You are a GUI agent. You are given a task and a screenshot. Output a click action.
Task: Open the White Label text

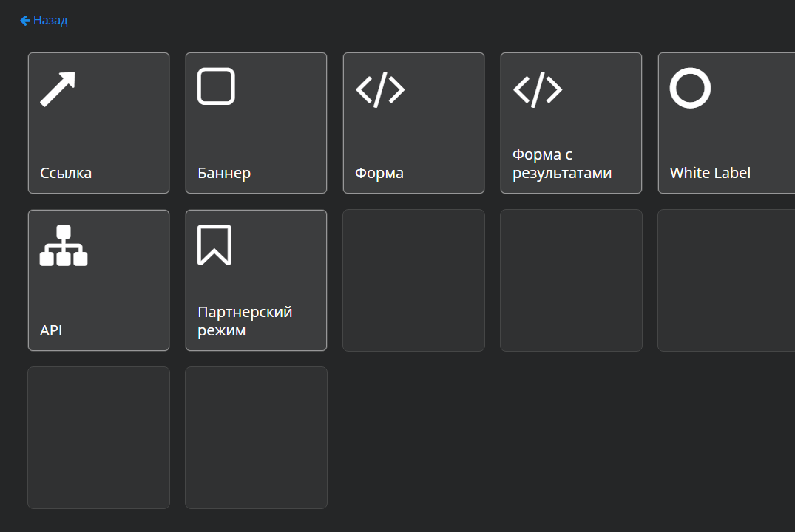710,173
